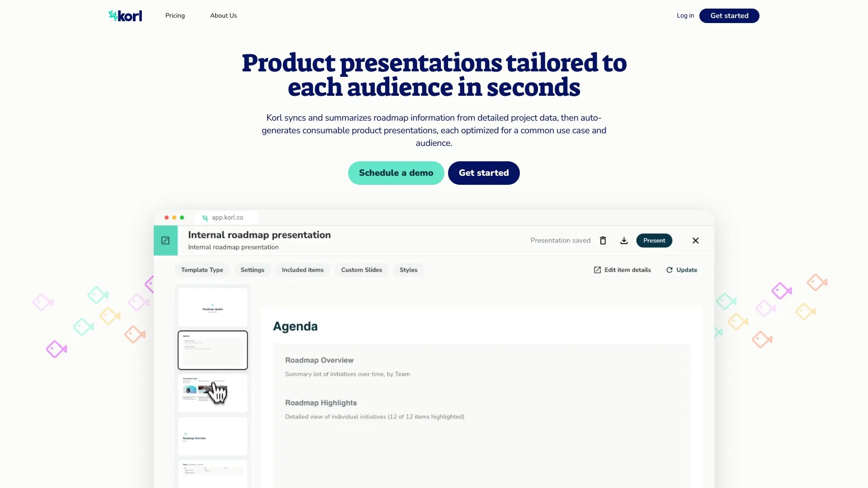868x488 pixels.
Task: Click the Update refresh icon
Action: [670, 270]
